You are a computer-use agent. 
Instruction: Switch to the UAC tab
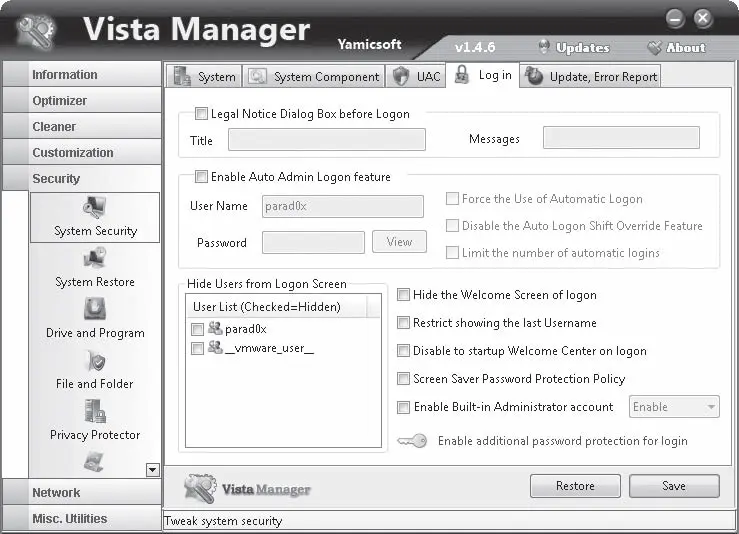coord(416,77)
